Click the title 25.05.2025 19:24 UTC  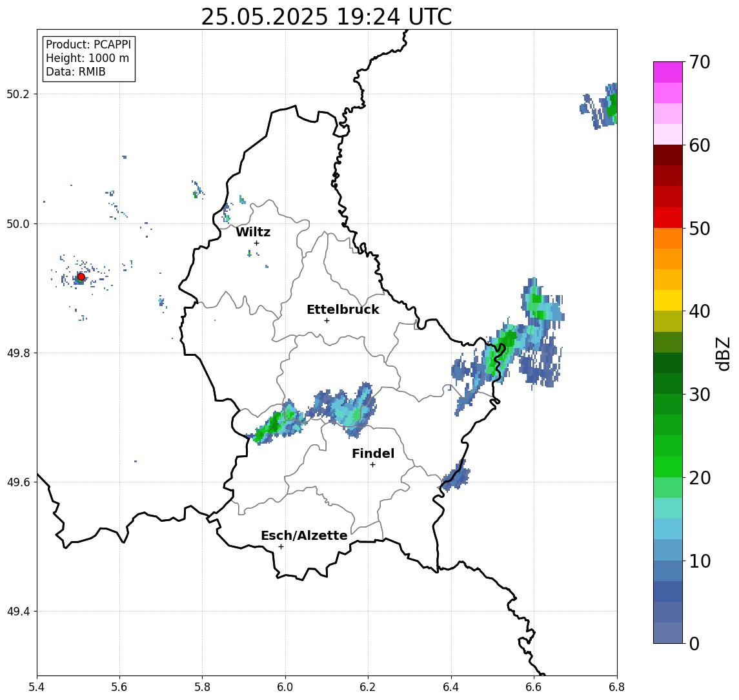click(x=327, y=17)
